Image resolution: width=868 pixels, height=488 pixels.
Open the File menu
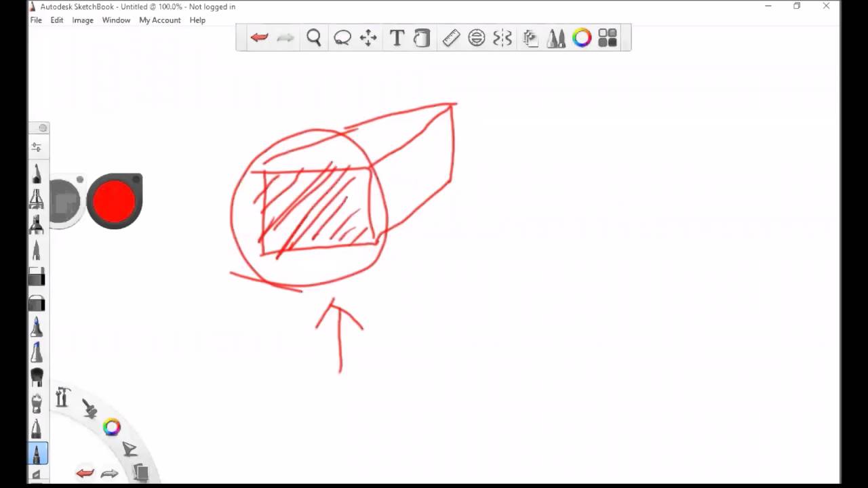click(36, 20)
